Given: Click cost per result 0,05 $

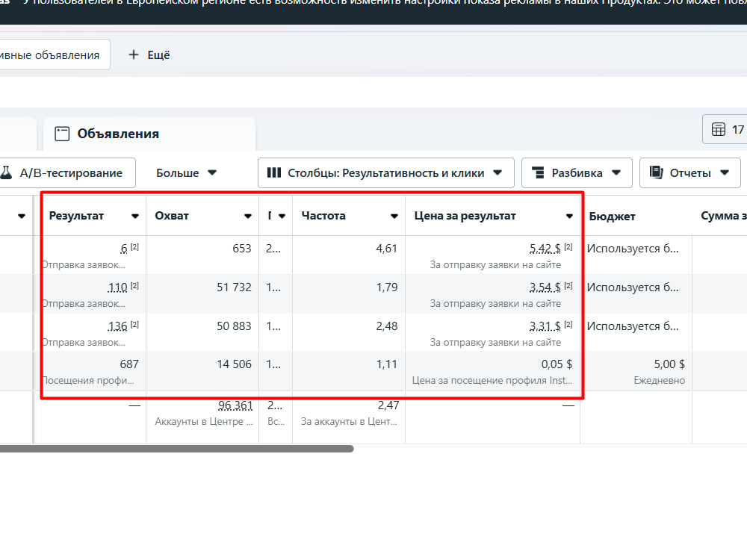Looking at the screenshot, I should pyautogui.click(x=557, y=364).
